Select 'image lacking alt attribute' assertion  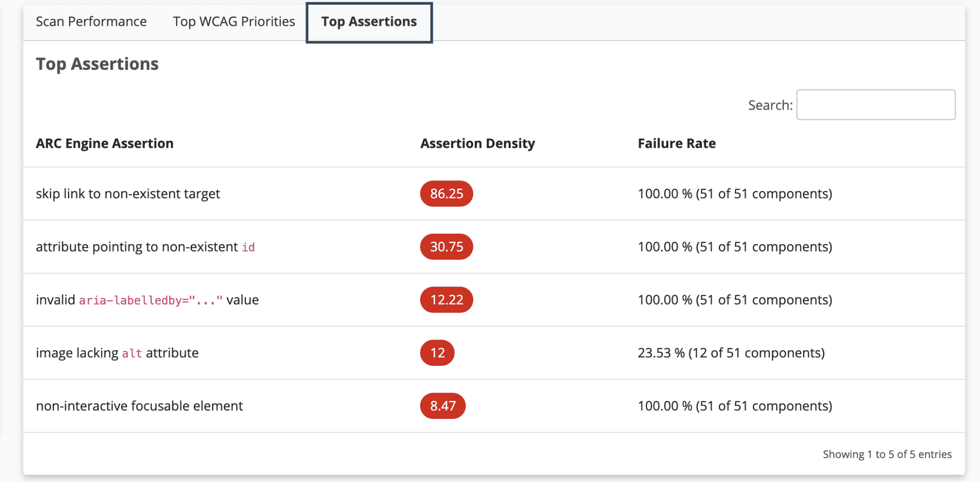tap(117, 353)
